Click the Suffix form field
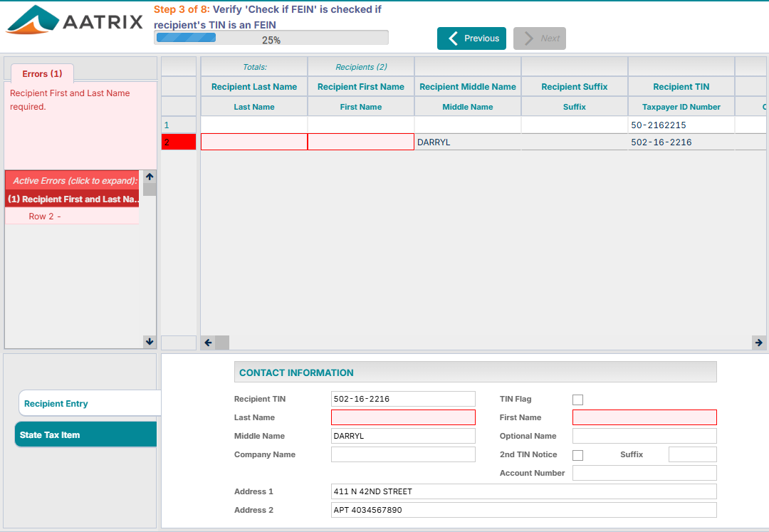 pyautogui.click(x=693, y=454)
